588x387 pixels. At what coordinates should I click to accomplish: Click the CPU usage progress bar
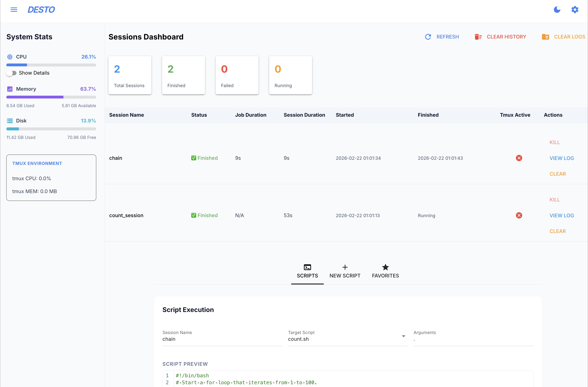51,65
